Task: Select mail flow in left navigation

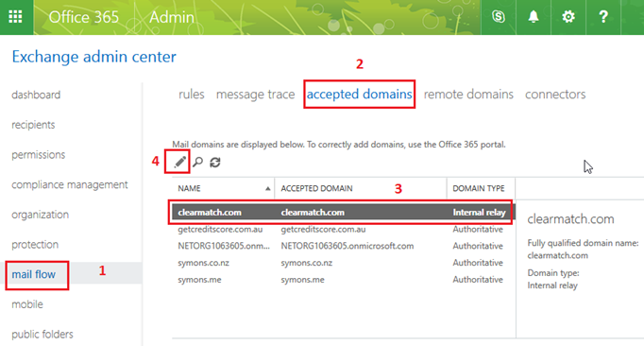Action: (34, 274)
